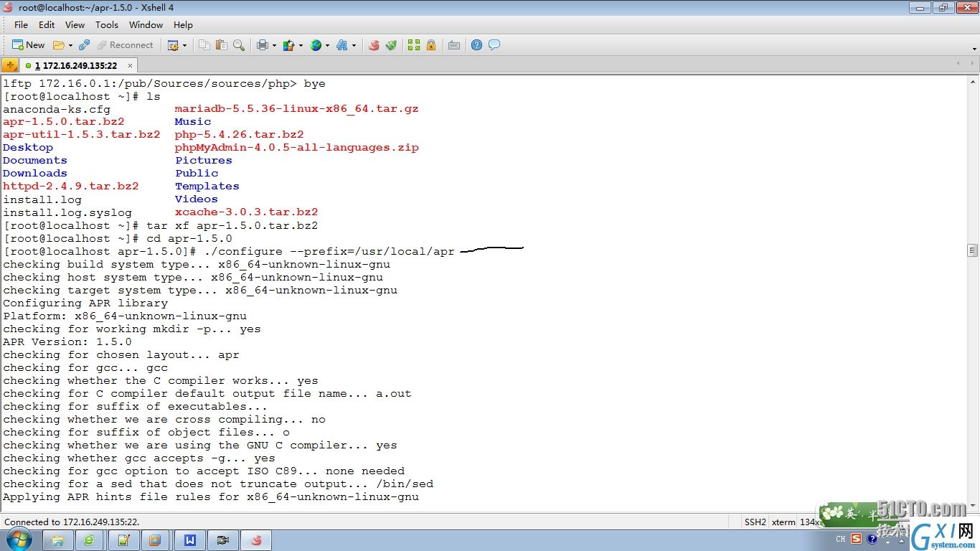Open the notepad taskbar icon

[123, 540]
